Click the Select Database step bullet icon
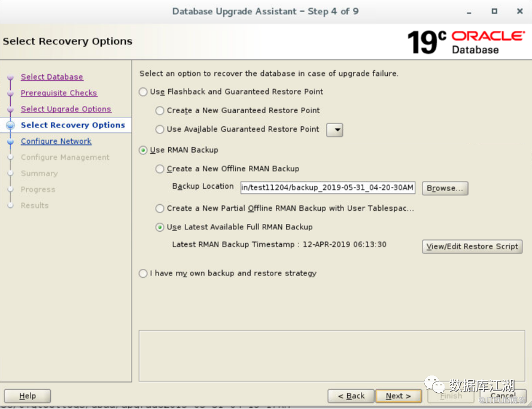 click(11, 77)
